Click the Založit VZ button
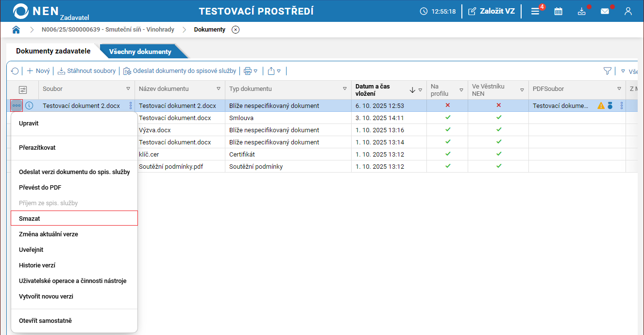This screenshot has width=644, height=335. pos(491,11)
